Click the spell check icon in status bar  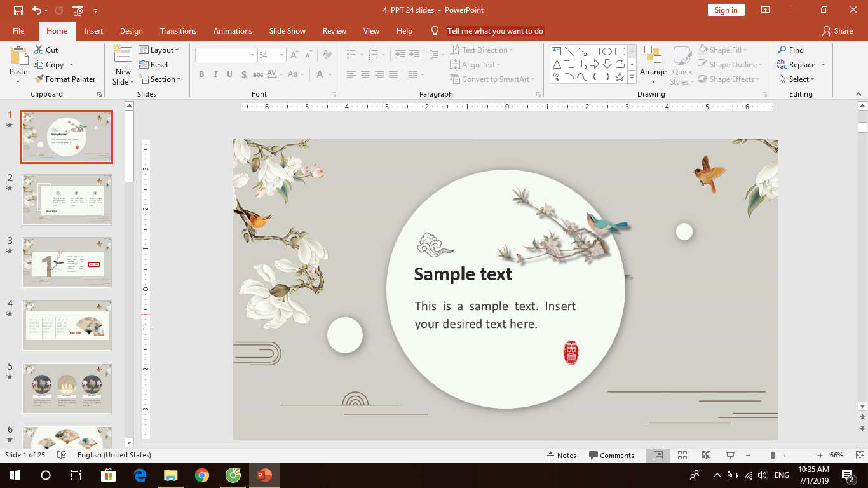point(62,456)
